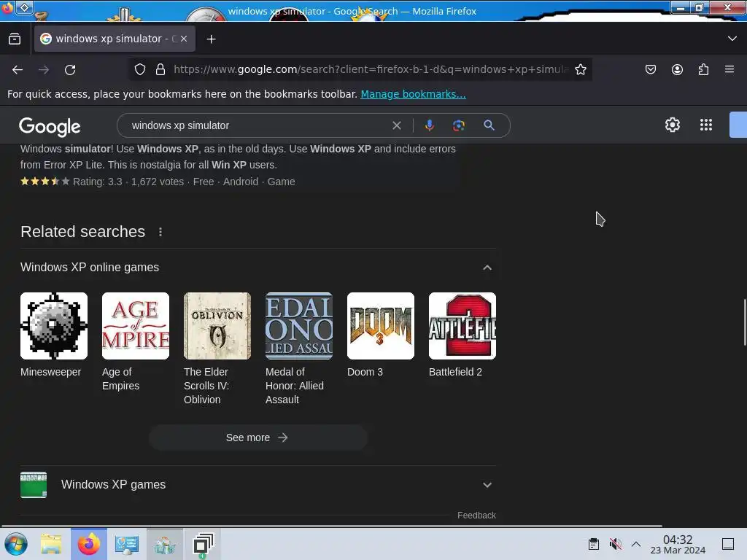Viewport: 747px width, 560px height.
Task: Bookmark this page with the star
Action: [x=580, y=69]
